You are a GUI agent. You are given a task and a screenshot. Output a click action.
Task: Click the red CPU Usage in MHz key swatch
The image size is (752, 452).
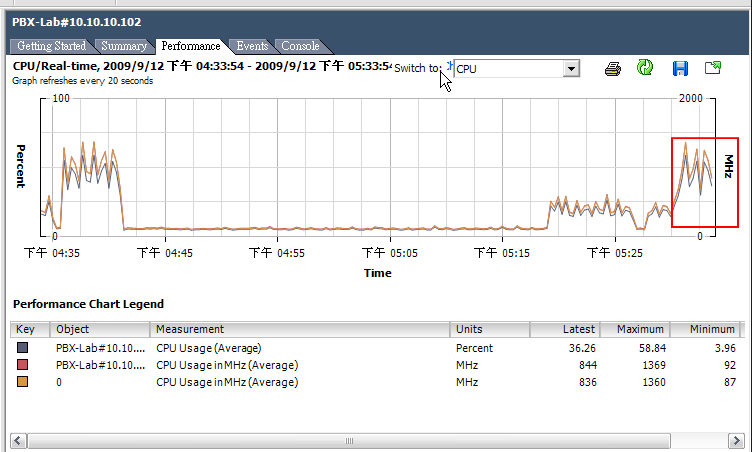[23, 365]
